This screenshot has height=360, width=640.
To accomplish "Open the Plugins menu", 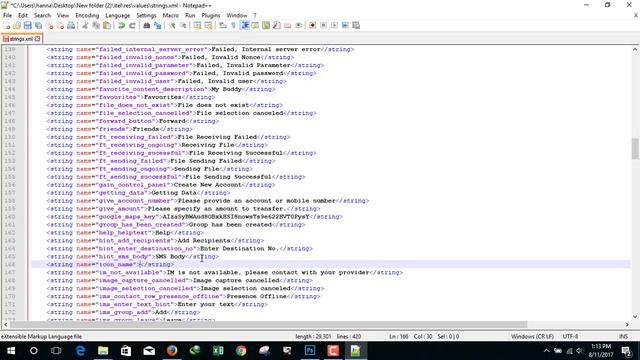I will (x=211, y=15).
